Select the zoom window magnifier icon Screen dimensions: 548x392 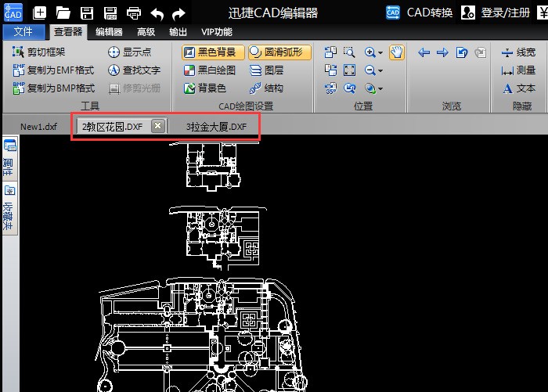pyautogui.click(x=349, y=52)
